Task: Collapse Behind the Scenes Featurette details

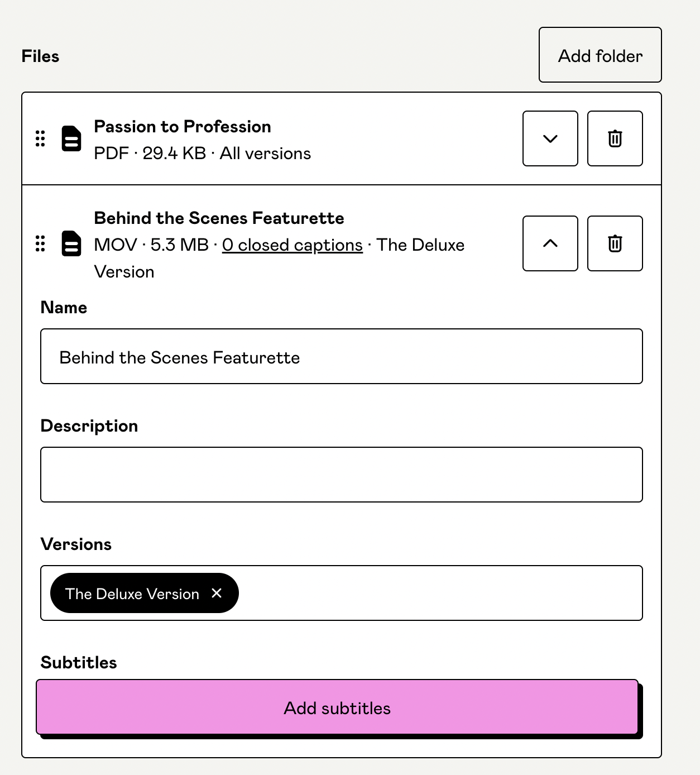Action: point(550,243)
